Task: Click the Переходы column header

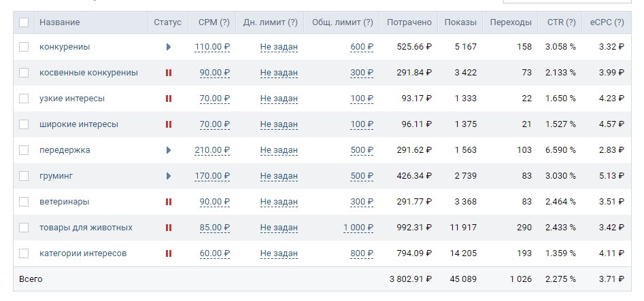Action: (511, 22)
